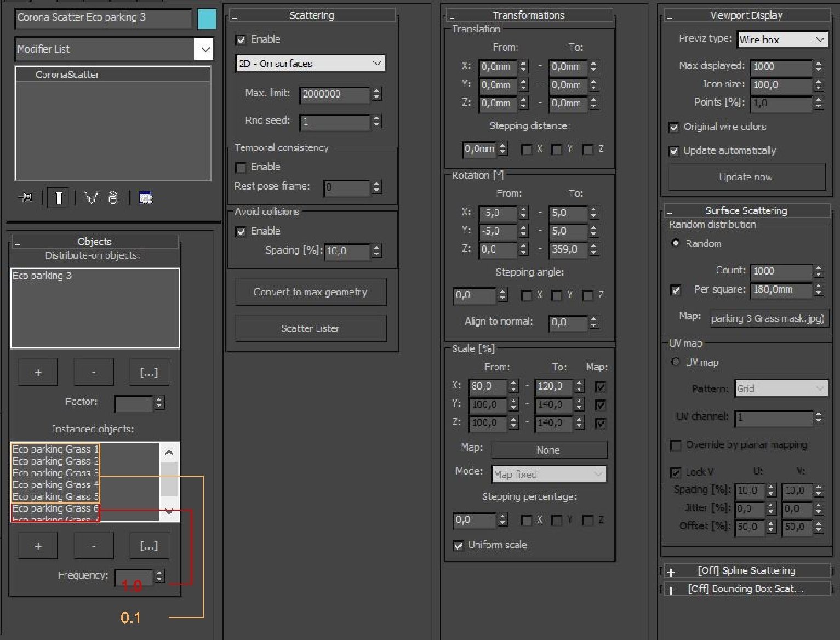Remove modifier from stack using trash icon
840x640 pixels.
pyautogui.click(x=113, y=198)
